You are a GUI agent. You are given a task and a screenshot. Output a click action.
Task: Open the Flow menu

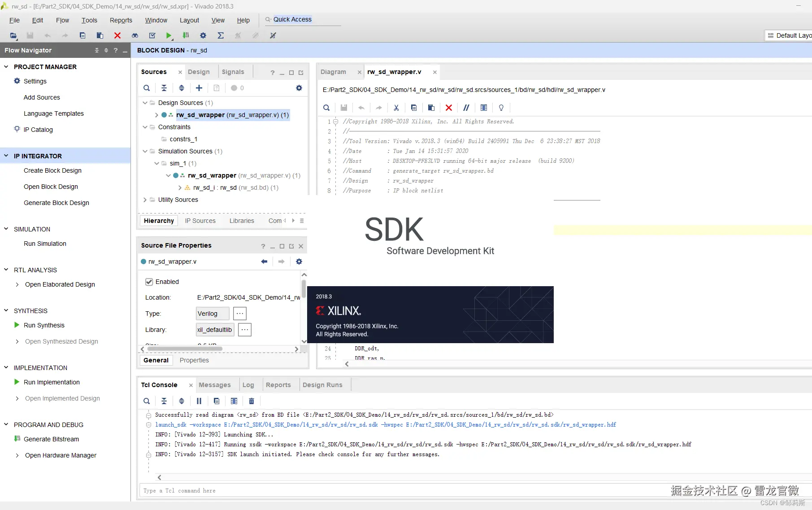[x=62, y=20]
